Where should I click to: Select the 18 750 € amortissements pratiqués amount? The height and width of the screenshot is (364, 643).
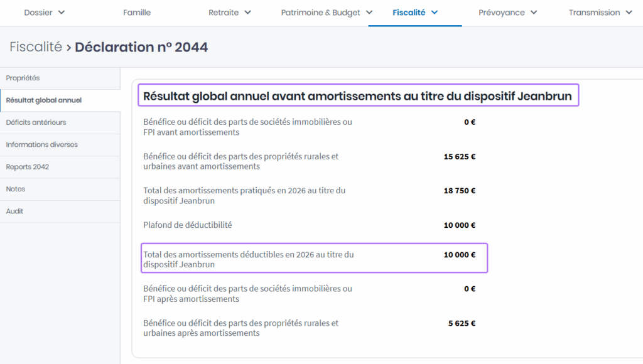459,191
